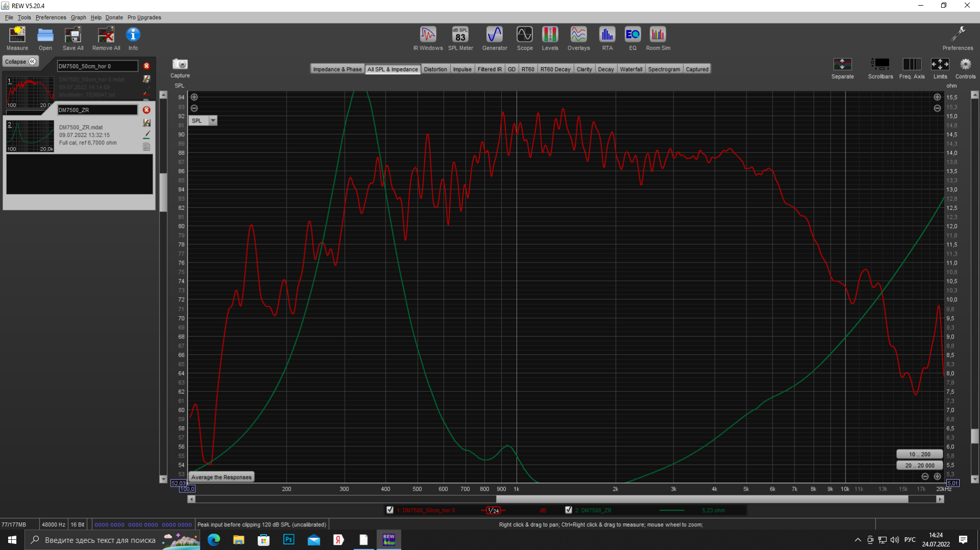Zoom in left SPL axis
Image resolution: width=980 pixels, height=550 pixels.
[194, 97]
